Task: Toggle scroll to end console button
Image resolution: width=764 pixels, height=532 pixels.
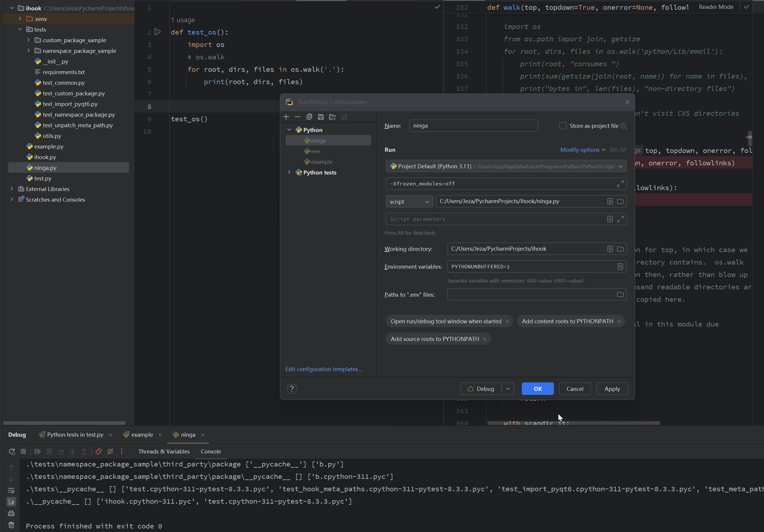Action: click(x=11, y=501)
